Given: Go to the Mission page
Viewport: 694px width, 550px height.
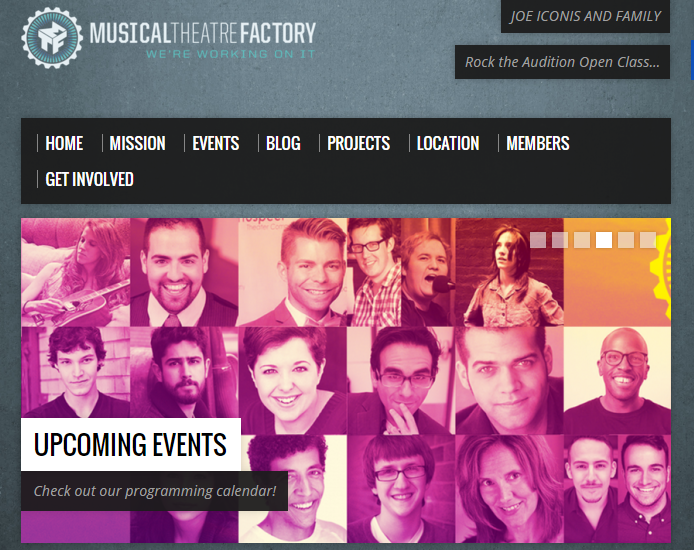Looking at the screenshot, I should point(137,143).
